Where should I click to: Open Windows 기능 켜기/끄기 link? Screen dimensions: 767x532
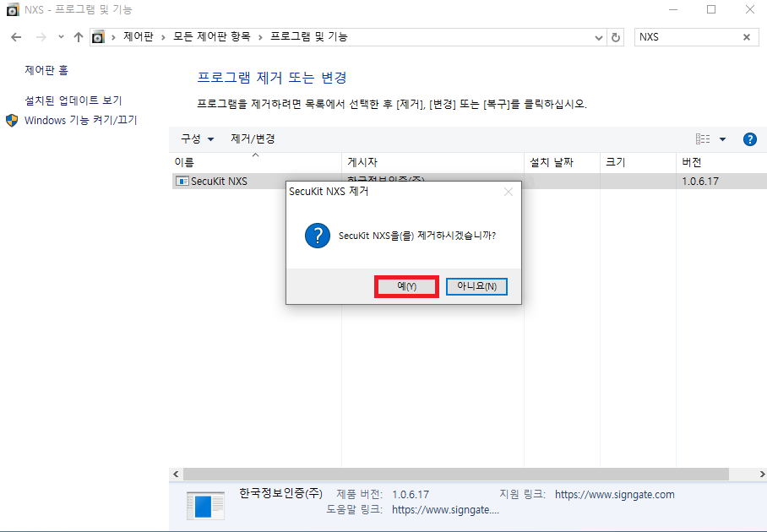pyautogui.click(x=81, y=120)
